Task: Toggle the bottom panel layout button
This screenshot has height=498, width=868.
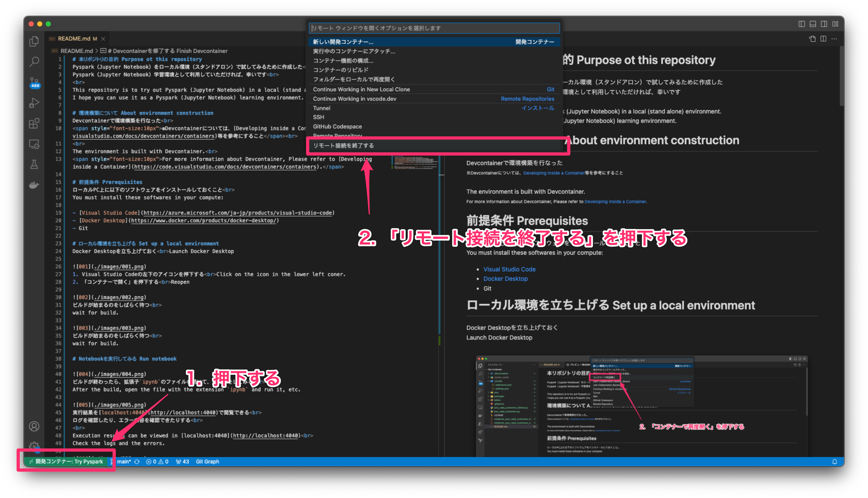Action: pyautogui.click(x=813, y=24)
